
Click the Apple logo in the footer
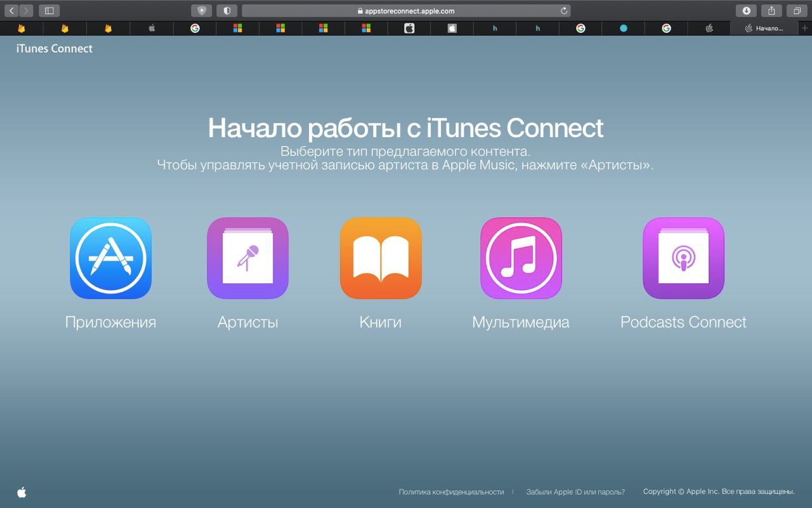coord(22,492)
